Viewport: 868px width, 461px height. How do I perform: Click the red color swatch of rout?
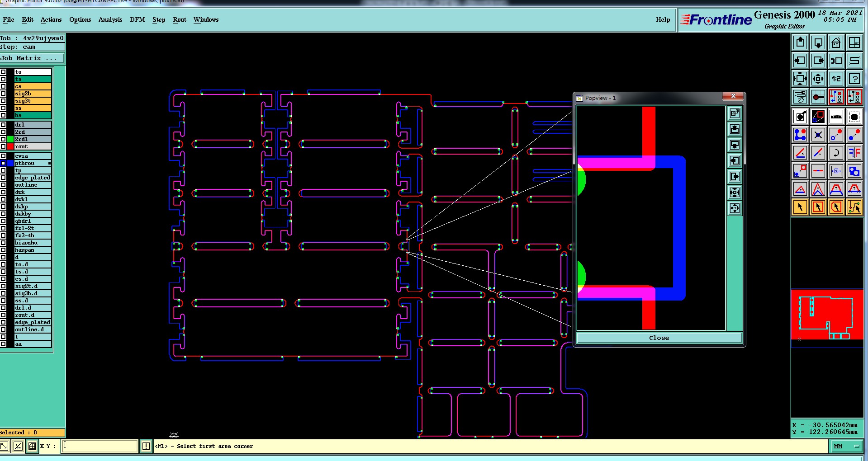click(10, 146)
